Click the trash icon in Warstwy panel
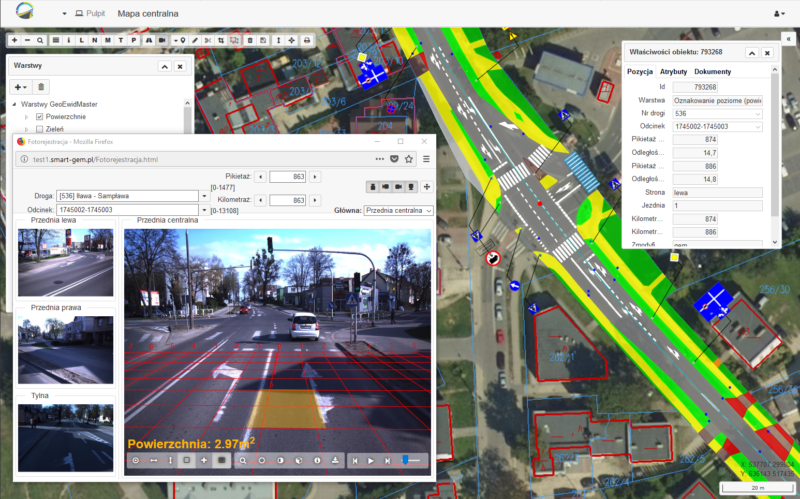The width and height of the screenshot is (800, 499). 41,87
